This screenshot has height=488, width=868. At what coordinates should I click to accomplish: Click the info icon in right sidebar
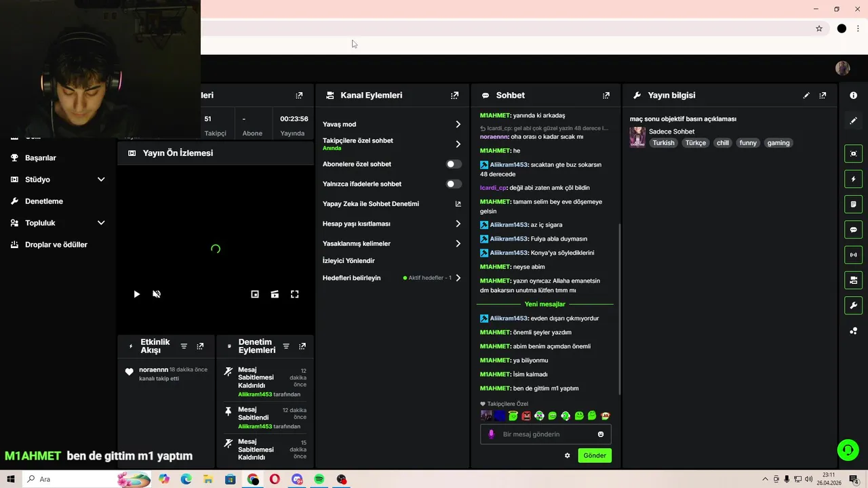[x=853, y=96]
